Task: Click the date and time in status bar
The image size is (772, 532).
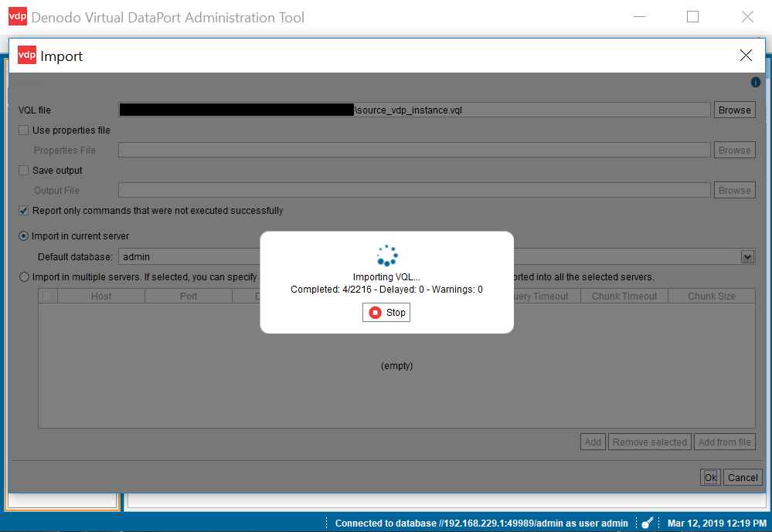Action: point(717,524)
